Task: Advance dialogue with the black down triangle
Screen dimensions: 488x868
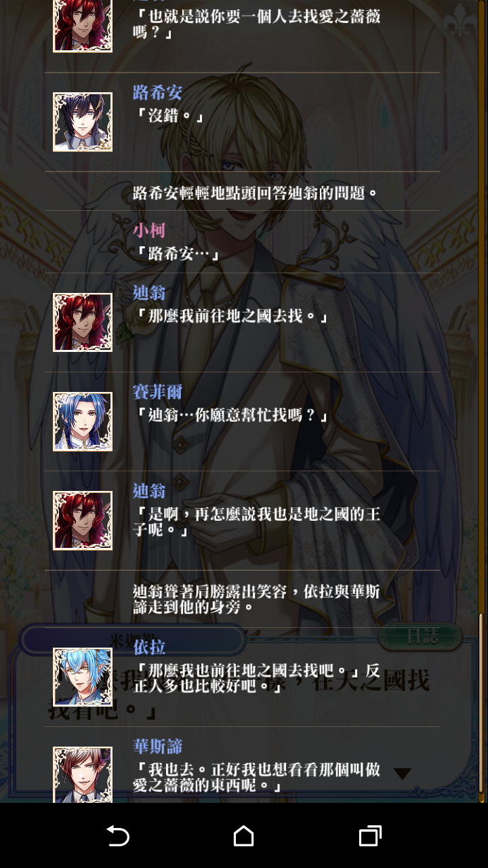Action: (x=403, y=774)
